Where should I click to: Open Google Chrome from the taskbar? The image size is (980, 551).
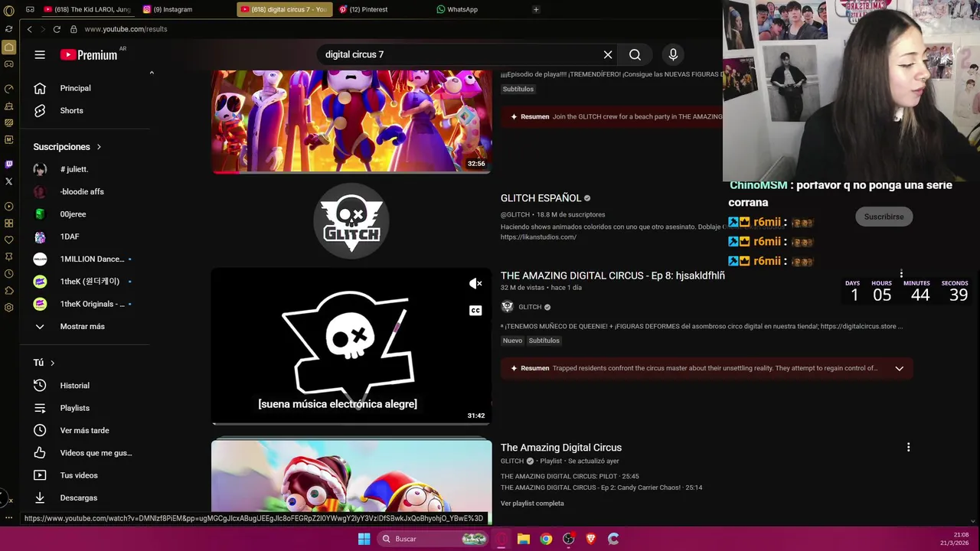tap(546, 539)
